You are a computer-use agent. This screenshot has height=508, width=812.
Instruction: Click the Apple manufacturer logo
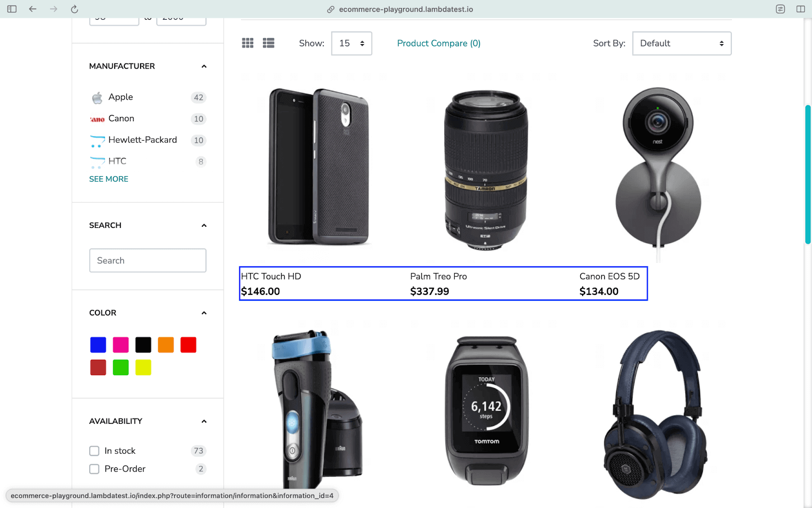97,97
